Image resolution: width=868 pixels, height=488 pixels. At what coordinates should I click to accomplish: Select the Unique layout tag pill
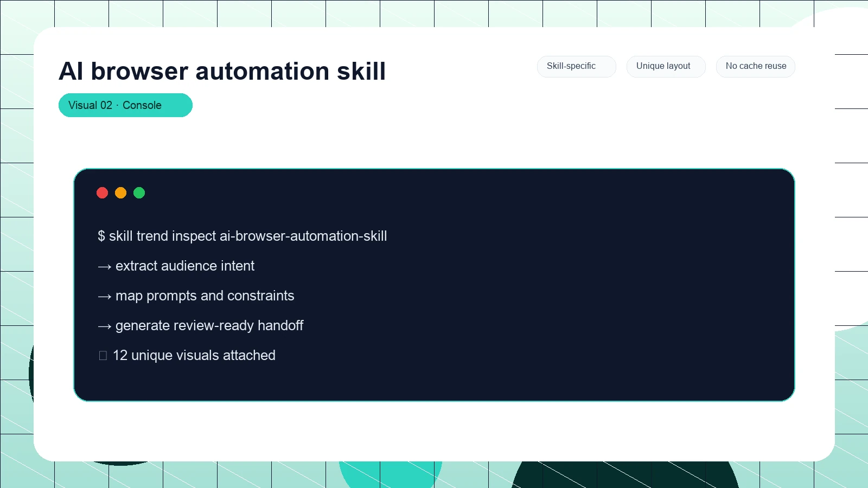[666, 66]
